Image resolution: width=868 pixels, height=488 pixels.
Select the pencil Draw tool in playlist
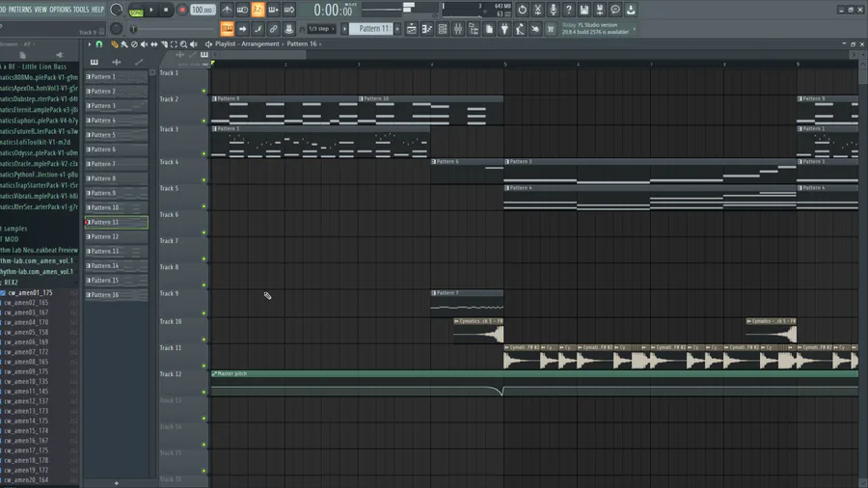tap(115, 44)
